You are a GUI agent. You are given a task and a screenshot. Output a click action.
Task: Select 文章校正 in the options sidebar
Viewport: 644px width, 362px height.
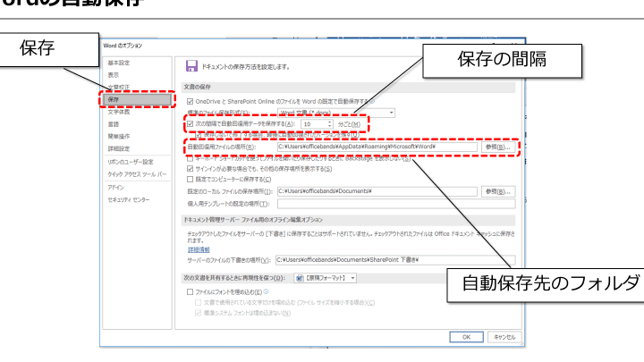119,87
